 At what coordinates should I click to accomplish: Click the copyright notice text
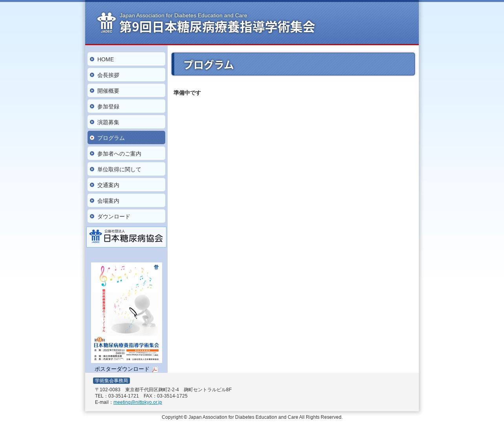click(x=252, y=417)
